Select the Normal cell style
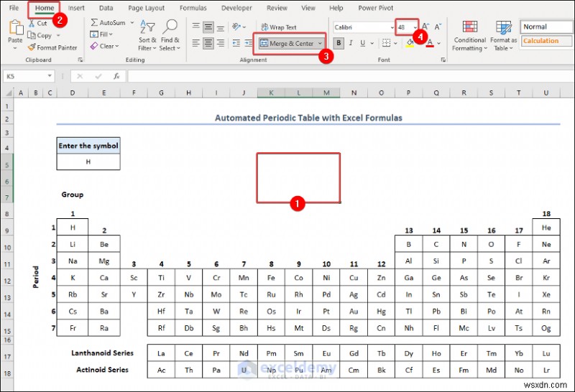575x392 pixels. pos(546,27)
